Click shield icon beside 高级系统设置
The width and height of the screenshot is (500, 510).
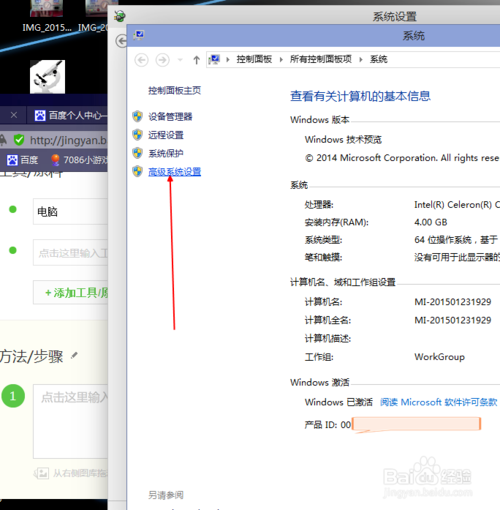point(137,171)
